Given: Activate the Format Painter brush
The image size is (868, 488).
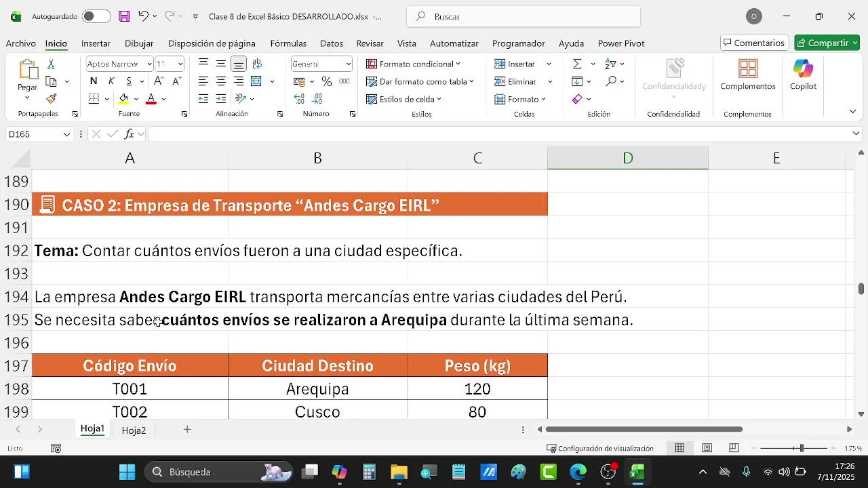Looking at the screenshot, I should [x=51, y=99].
